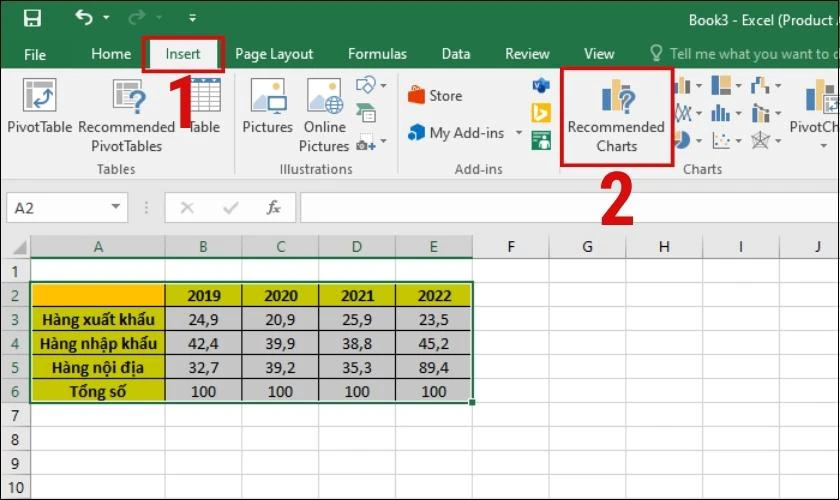Open the Office Store add-ins
The width and height of the screenshot is (840, 500).
click(x=435, y=96)
